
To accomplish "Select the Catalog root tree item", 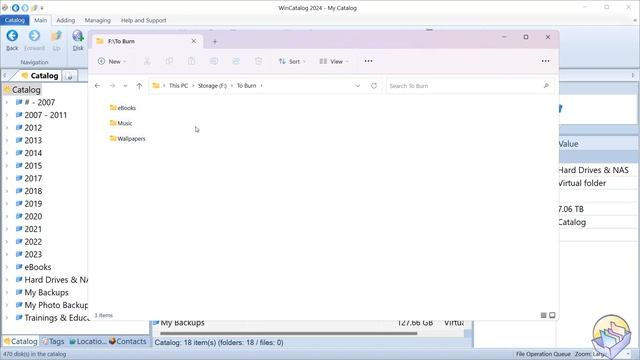I will [x=22, y=90].
